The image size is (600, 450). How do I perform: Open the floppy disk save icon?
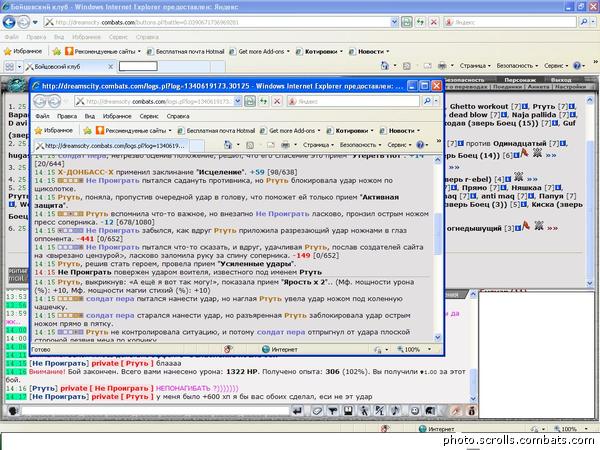pyautogui.click(x=348, y=411)
